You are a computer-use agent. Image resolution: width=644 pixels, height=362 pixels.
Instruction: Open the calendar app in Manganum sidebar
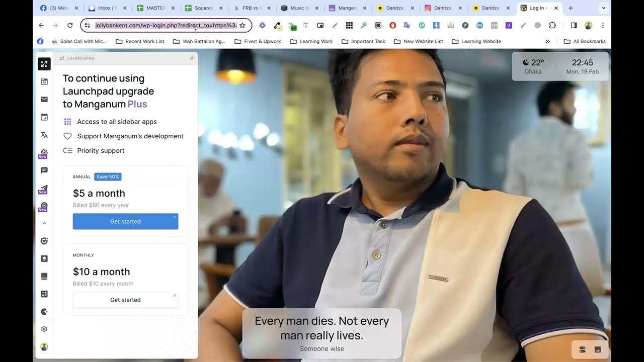click(44, 117)
